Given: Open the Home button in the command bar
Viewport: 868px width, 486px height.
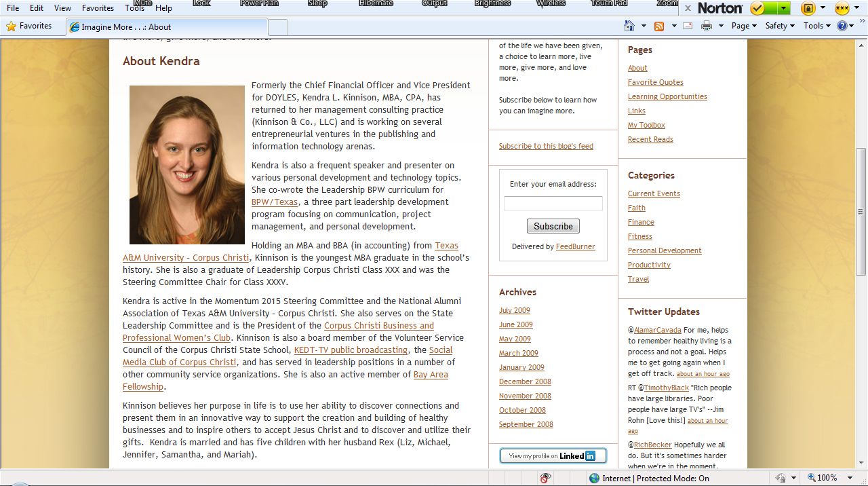Looking at the screenshot, I should click(629, 26).
